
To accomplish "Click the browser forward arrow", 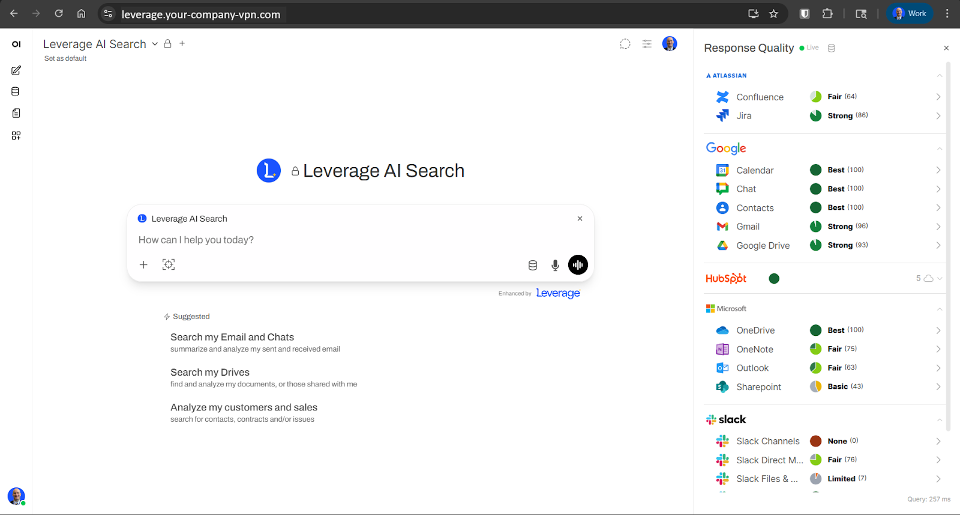I will click(x=36, y=13).
